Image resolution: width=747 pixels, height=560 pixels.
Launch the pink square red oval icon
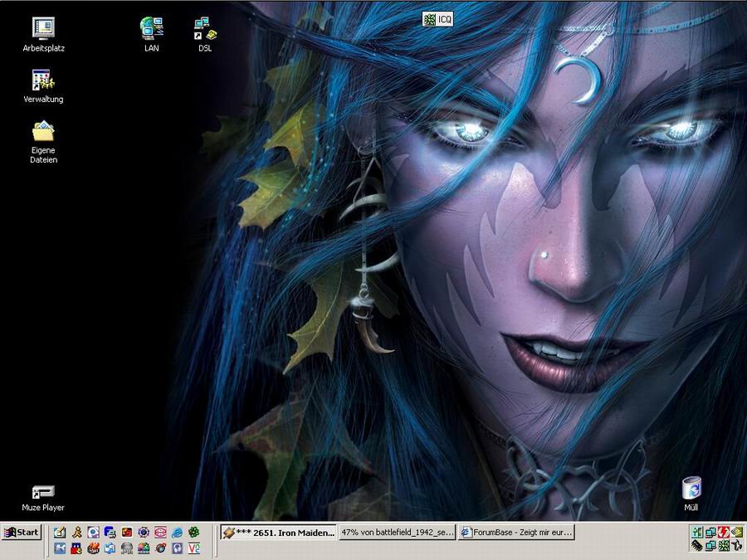[x=160, y=532]
